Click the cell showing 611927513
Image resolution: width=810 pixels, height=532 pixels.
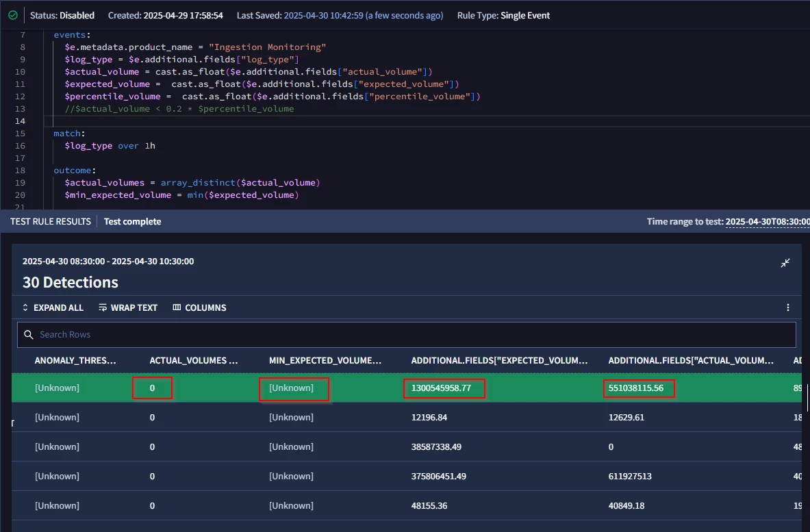(630, 477)
